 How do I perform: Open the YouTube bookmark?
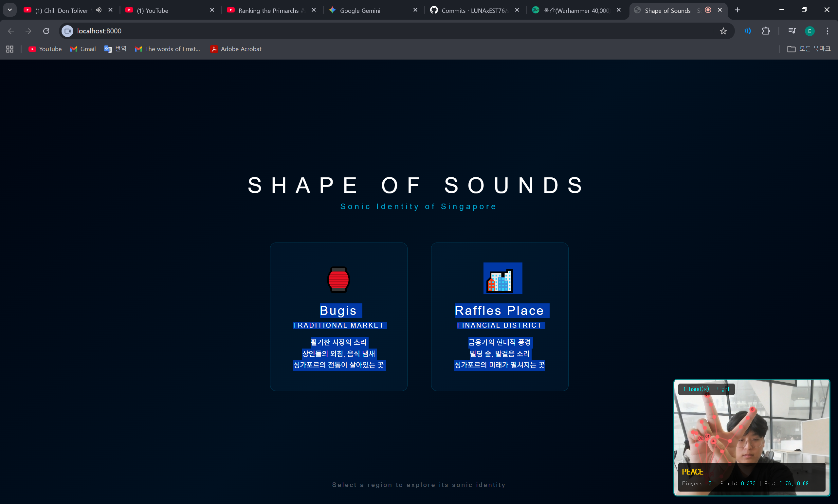pos(45,49)
